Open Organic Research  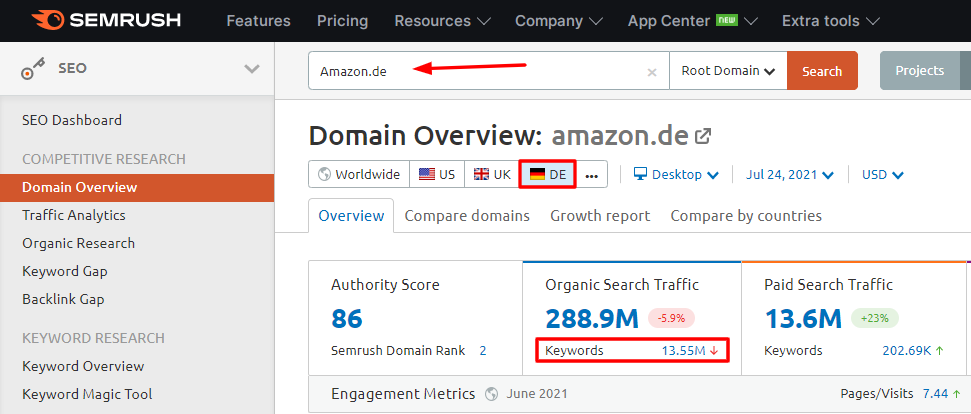[79, 243]
